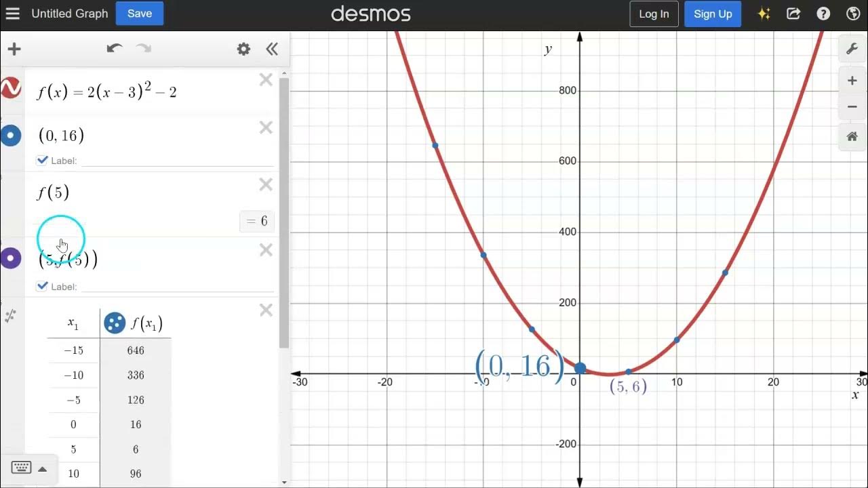868x488 pixels.
Task: Open graph settings with the wrench icon
Action: pos(852,49)
